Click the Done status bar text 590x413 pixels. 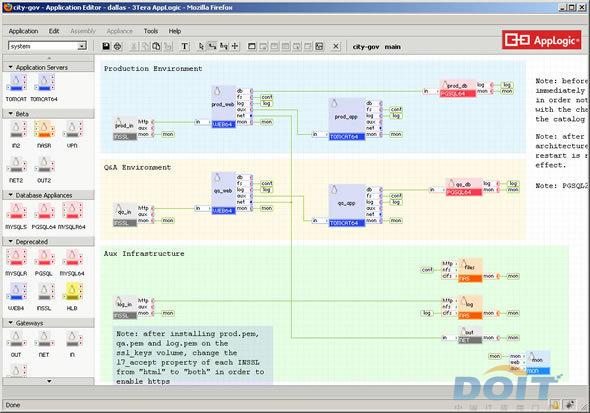[13, 405]
